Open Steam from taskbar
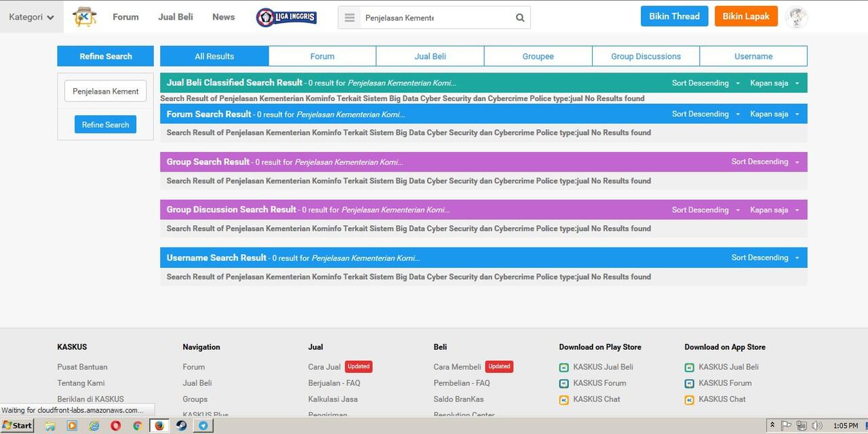This screenshot has width=868, height=434. click(x=182, y=426)
